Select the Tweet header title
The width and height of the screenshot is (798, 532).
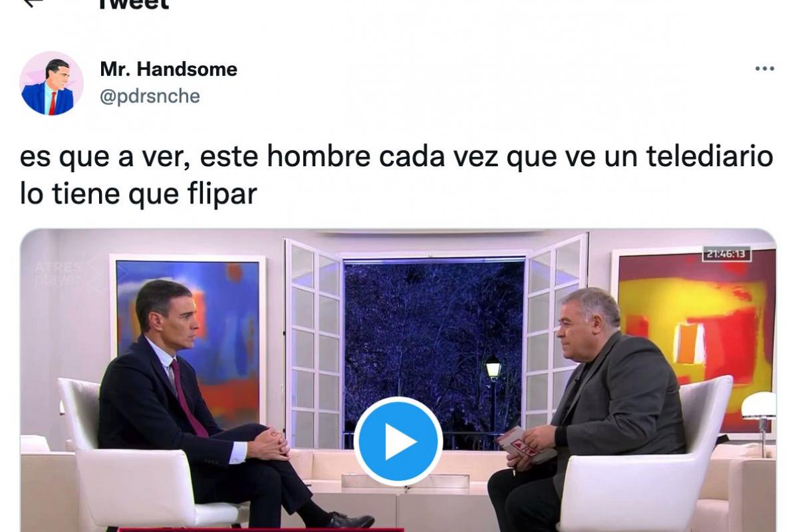(133, 4)
